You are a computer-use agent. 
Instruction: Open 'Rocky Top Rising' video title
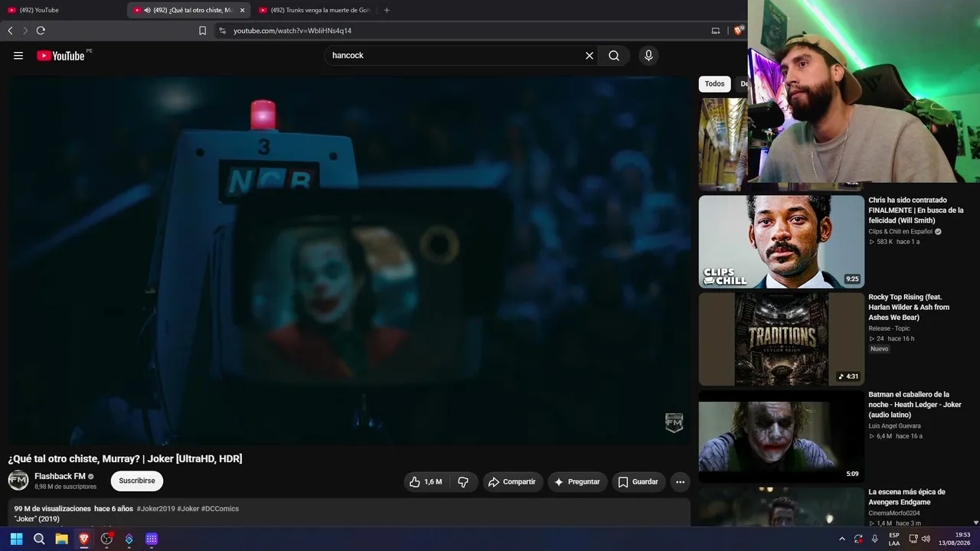click(x=909, y=307)
